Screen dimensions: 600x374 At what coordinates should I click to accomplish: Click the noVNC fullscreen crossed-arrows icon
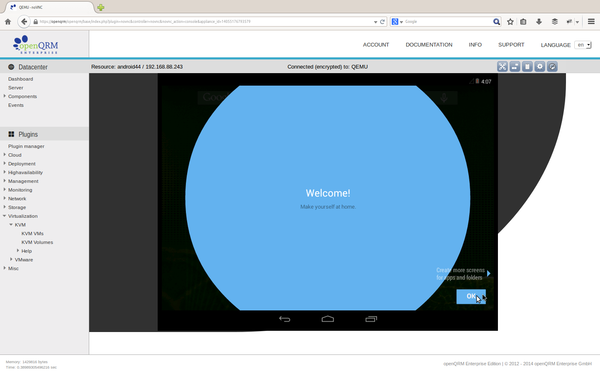coord(502,67)
